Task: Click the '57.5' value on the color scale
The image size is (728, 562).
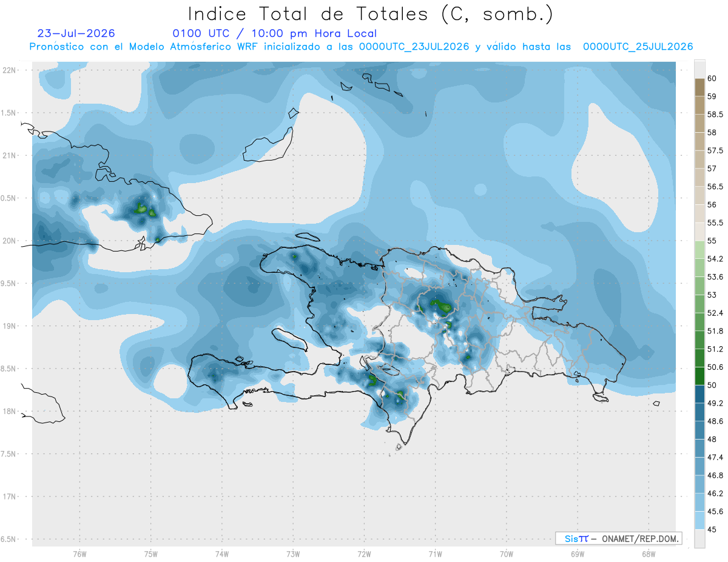Action: point(715,150)
